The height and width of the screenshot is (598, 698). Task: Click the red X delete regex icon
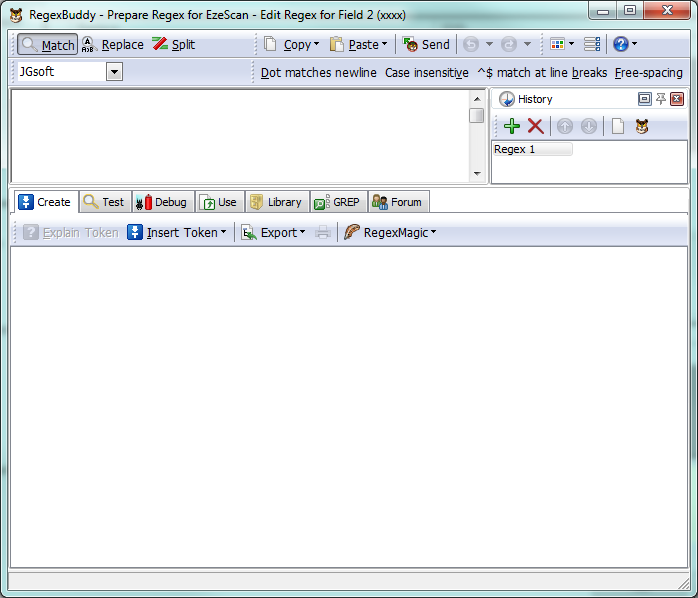(536, 126)
